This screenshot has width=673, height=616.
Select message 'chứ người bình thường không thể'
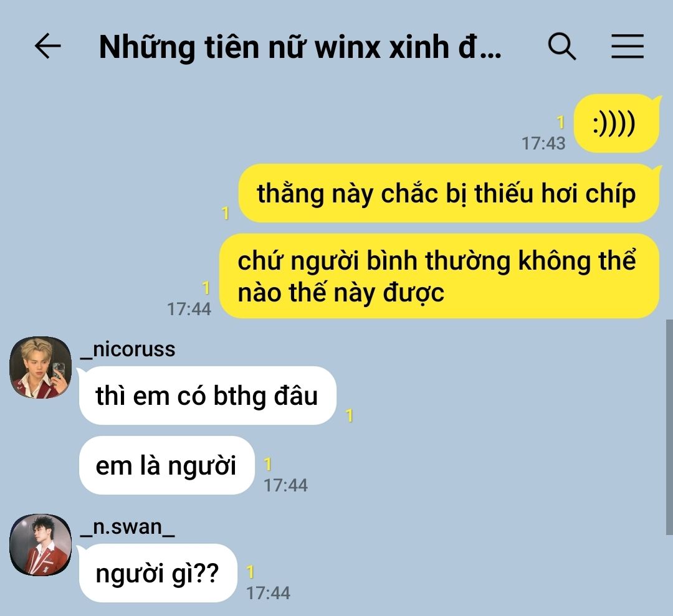pyautogui.click(x=439, y=277)
